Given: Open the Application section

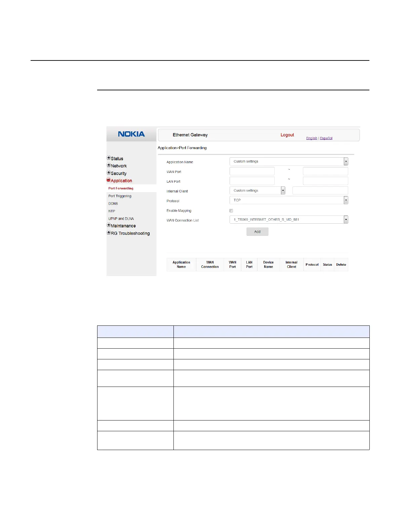Looking at the screenshot, I should 121,181.
